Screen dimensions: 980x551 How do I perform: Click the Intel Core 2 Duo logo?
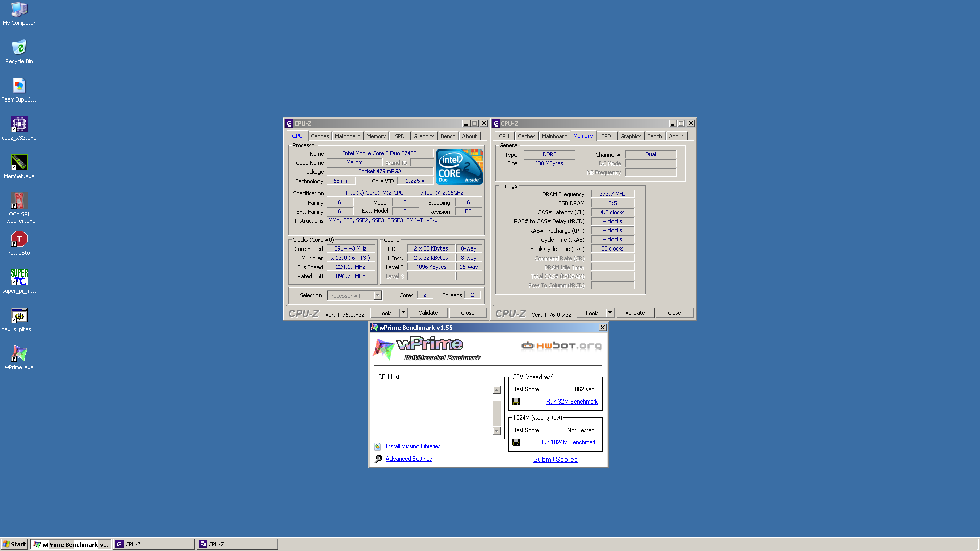click(x=459, y=167)
